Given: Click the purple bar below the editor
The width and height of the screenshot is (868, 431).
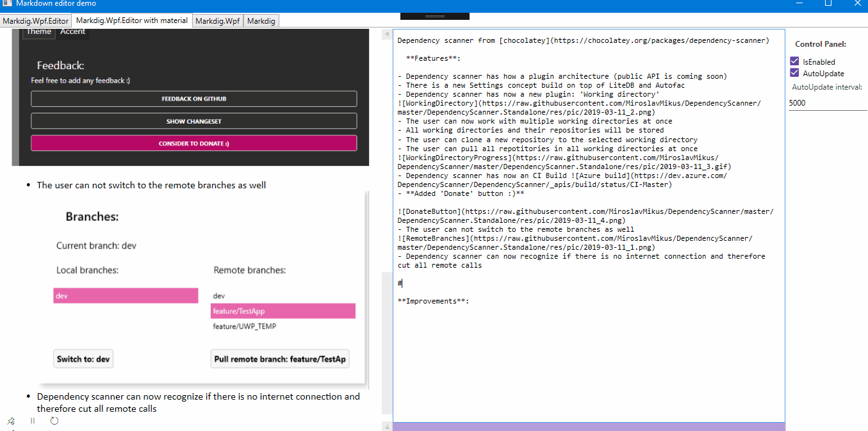Looking at the screenshot, I should (589, 427).
